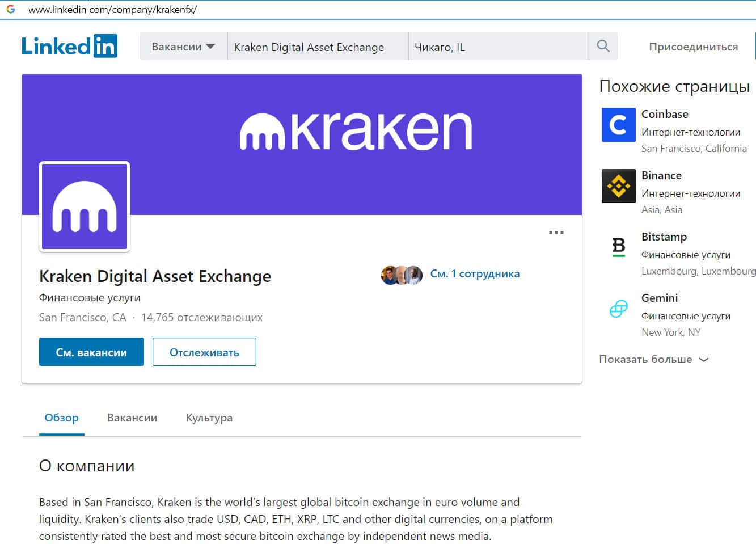The image size is (756, 544).
Task: Switch to the Вакансии tab
Action: (132, 418)
